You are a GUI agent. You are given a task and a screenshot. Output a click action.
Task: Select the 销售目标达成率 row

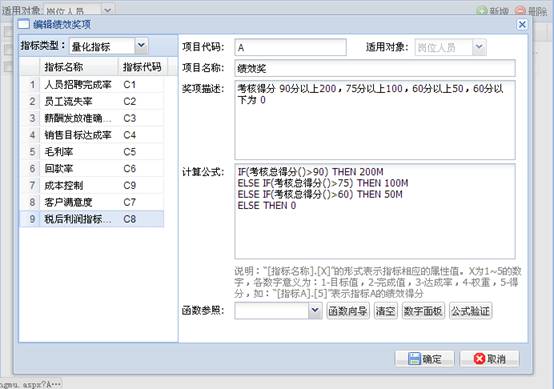click(x=92, y=135)
